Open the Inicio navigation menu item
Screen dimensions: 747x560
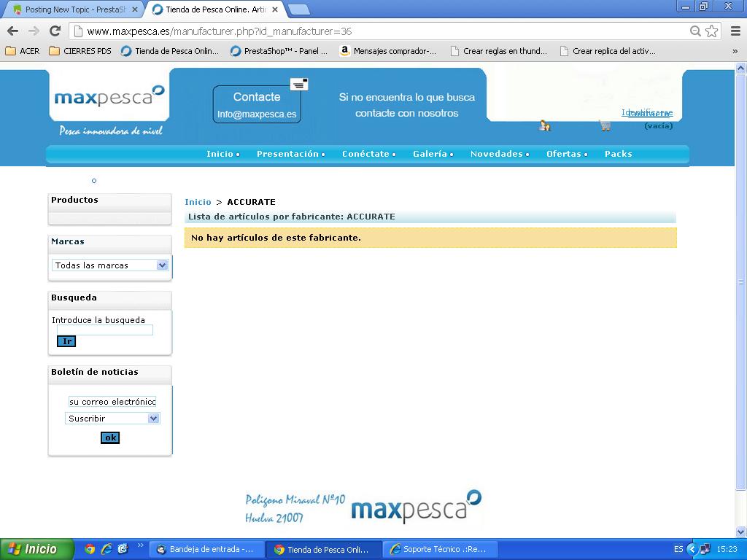pyautogui.click(x=220, y=154)
